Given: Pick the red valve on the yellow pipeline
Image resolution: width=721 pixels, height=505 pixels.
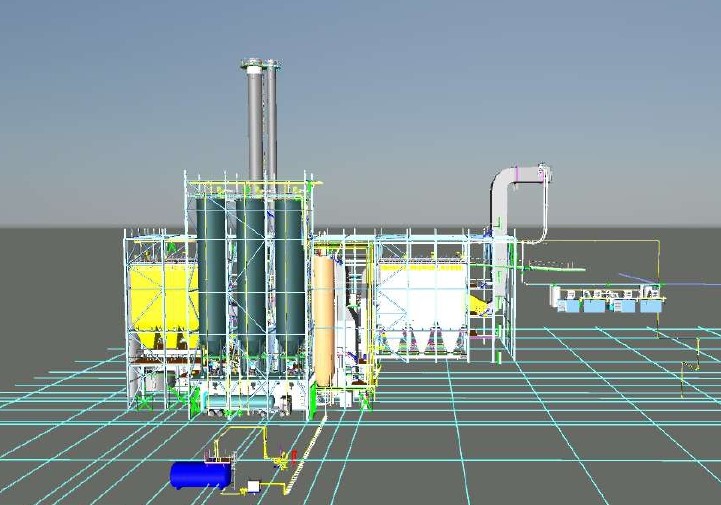Looking at the screenshot, I should click(x=293, y=456).
